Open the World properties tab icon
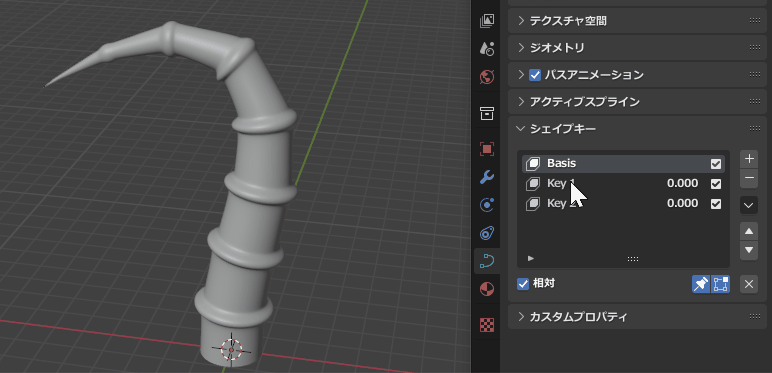 tap(487, 77)
